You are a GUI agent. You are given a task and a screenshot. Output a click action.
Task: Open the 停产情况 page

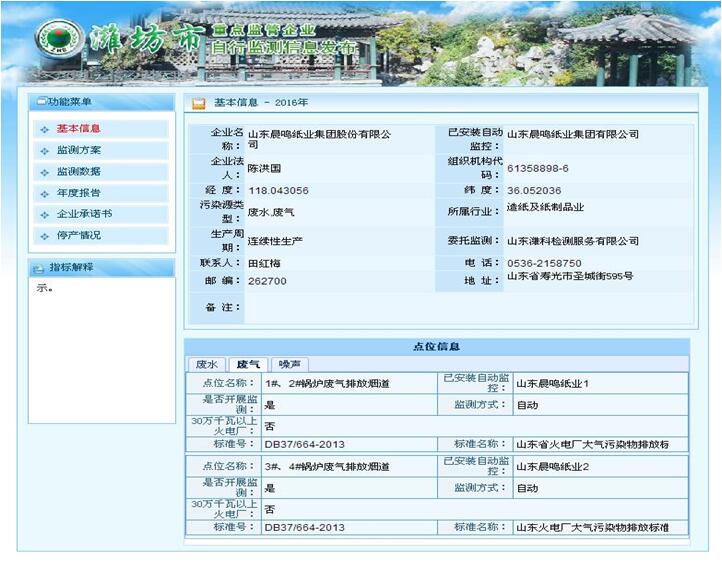78,236
